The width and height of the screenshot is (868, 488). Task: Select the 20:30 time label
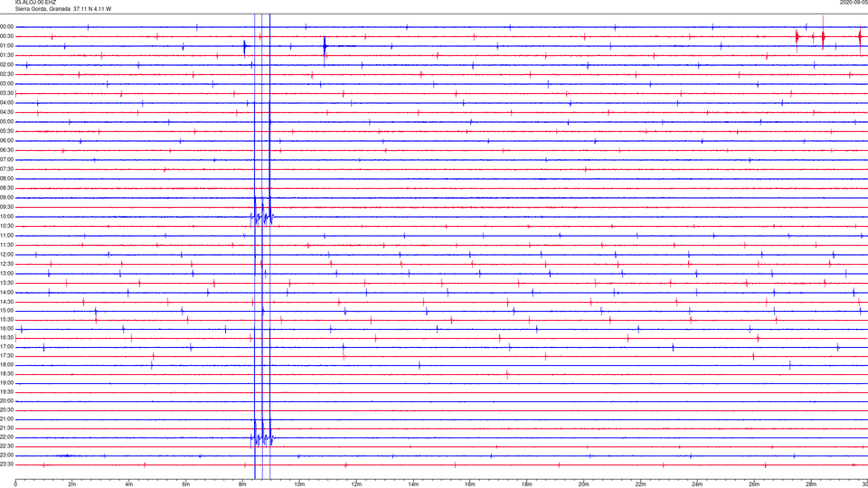(x=6, y=410)
